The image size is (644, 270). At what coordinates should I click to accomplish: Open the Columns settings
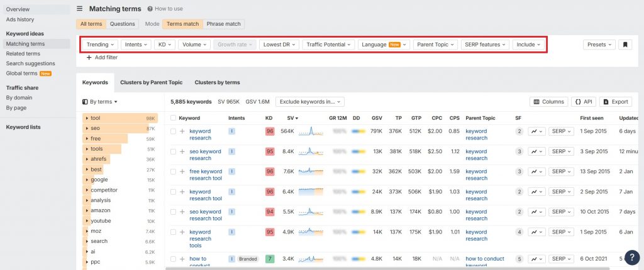point(548,102)
